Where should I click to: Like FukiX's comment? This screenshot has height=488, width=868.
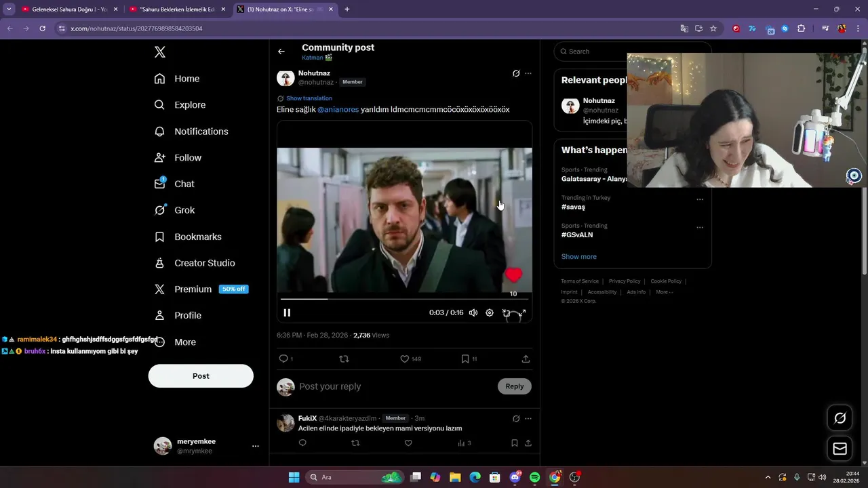coord(408,443)
